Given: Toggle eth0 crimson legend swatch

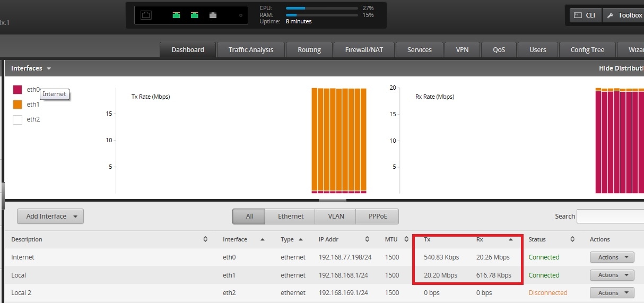Looking at the screenshot, I should [x=18, y=90].
